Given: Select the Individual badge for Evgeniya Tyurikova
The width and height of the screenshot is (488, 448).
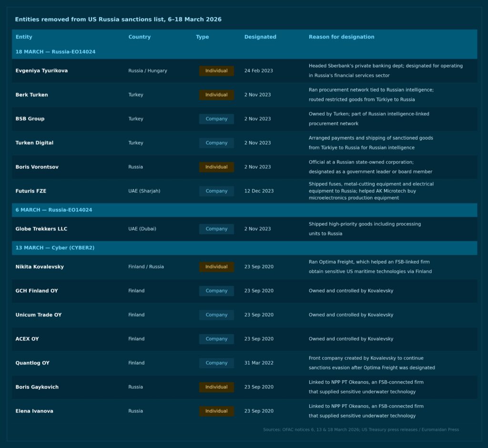Looking at the screenshot, I should click(216, 71).
